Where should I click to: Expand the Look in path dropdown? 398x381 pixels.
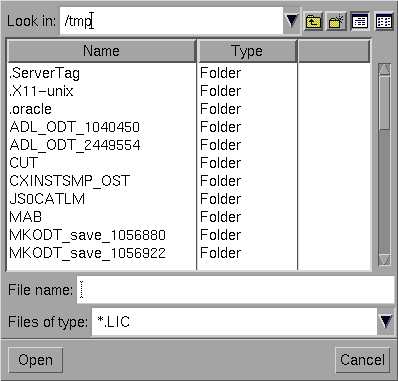[292, 21]
